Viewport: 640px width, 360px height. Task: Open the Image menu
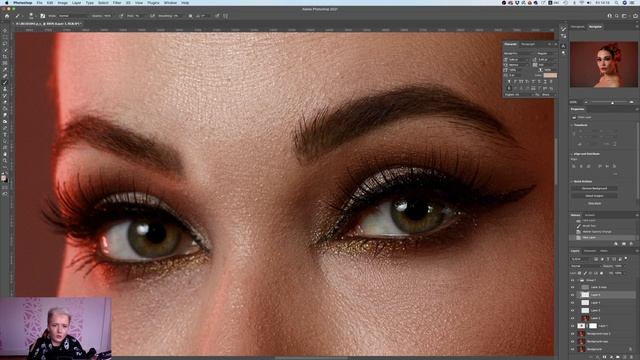click(62, 3)
